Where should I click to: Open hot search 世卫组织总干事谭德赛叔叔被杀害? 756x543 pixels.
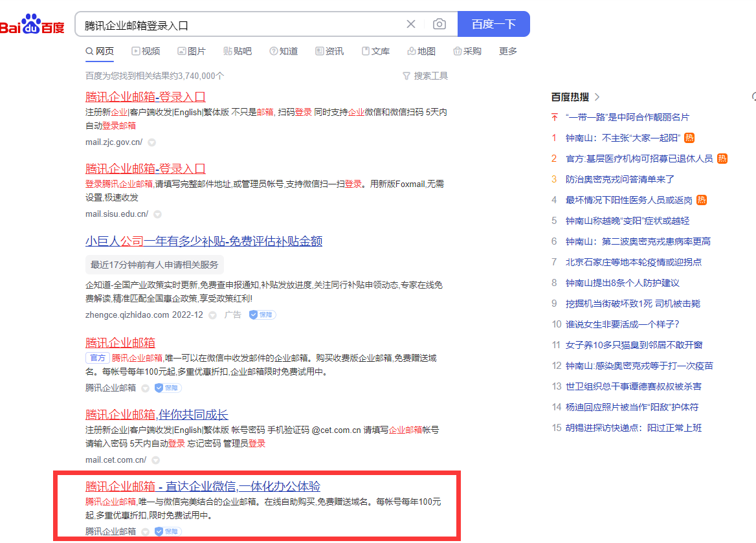[634, 387]
